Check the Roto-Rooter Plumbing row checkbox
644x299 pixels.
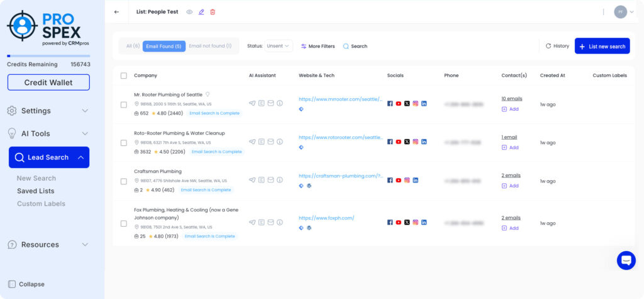pos(124,143)
